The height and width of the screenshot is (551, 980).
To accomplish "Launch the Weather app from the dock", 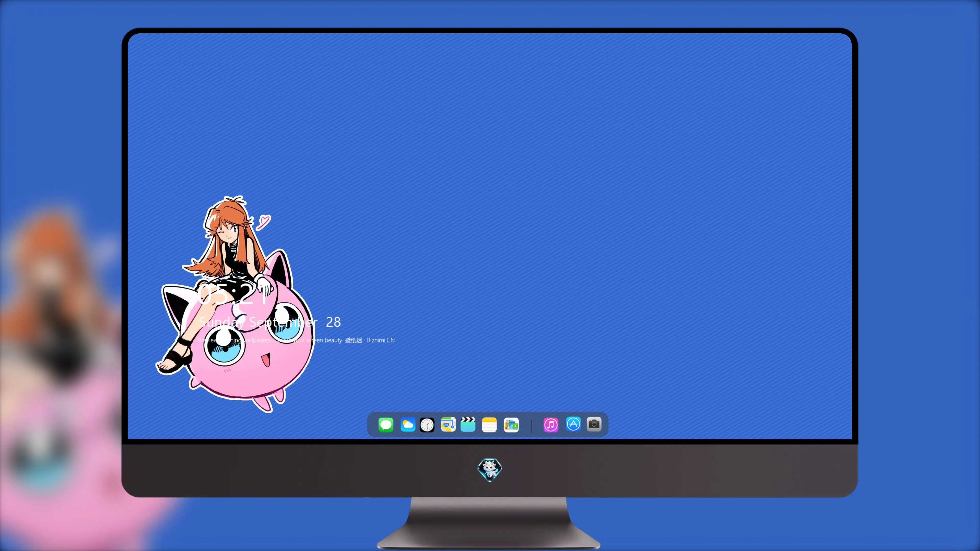I will point(408,425).
